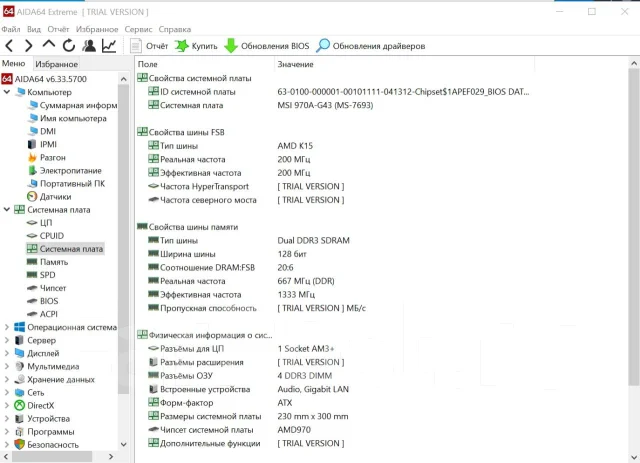
Task: Refresh the current page with the reload icon
Action: (69, 45)
